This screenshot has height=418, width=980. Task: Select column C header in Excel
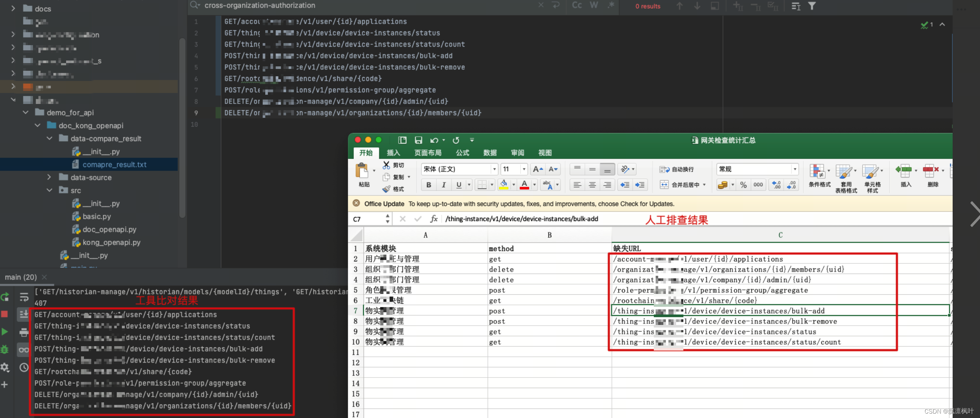(780, 235)
